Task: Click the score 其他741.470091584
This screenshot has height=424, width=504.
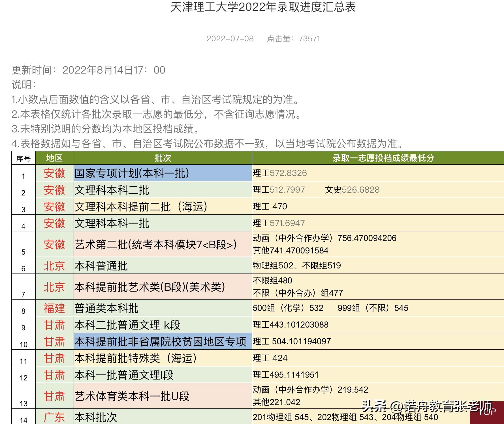Action: click(x=291, y=251)
